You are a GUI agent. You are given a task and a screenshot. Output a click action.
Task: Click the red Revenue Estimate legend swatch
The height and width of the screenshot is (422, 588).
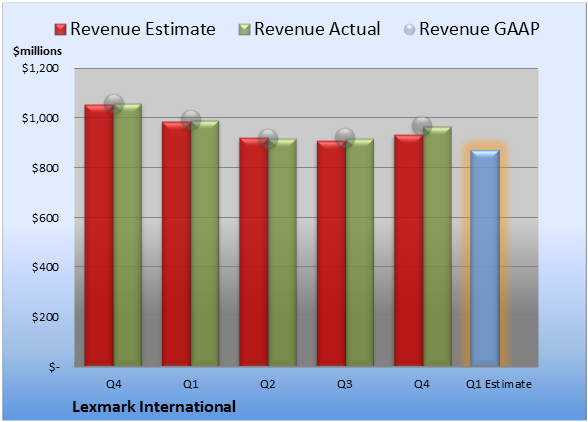[x=60, y=30]
